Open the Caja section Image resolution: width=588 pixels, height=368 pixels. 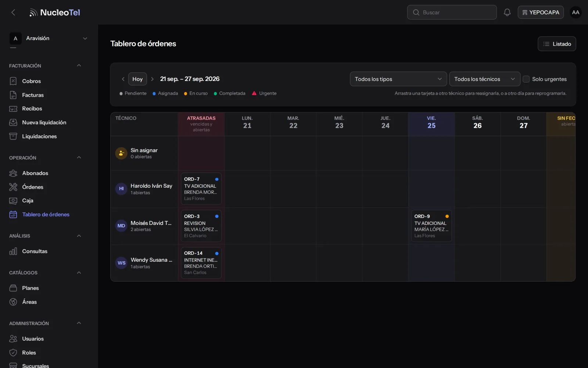(28, 201)
